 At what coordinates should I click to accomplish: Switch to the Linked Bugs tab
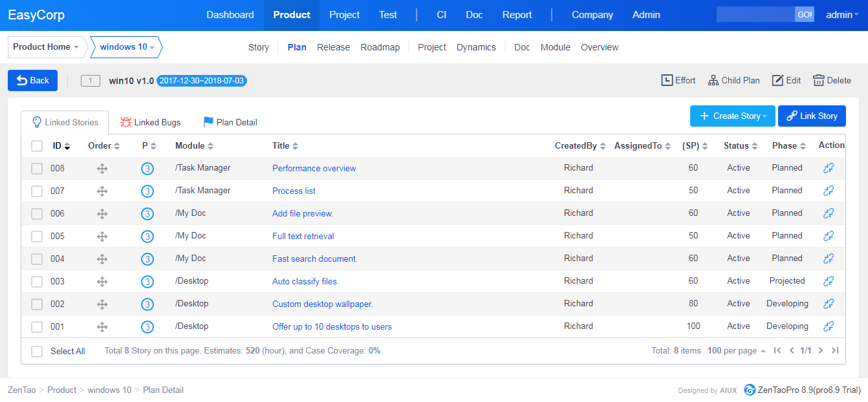pyautogui.click(x=151, y=122)
